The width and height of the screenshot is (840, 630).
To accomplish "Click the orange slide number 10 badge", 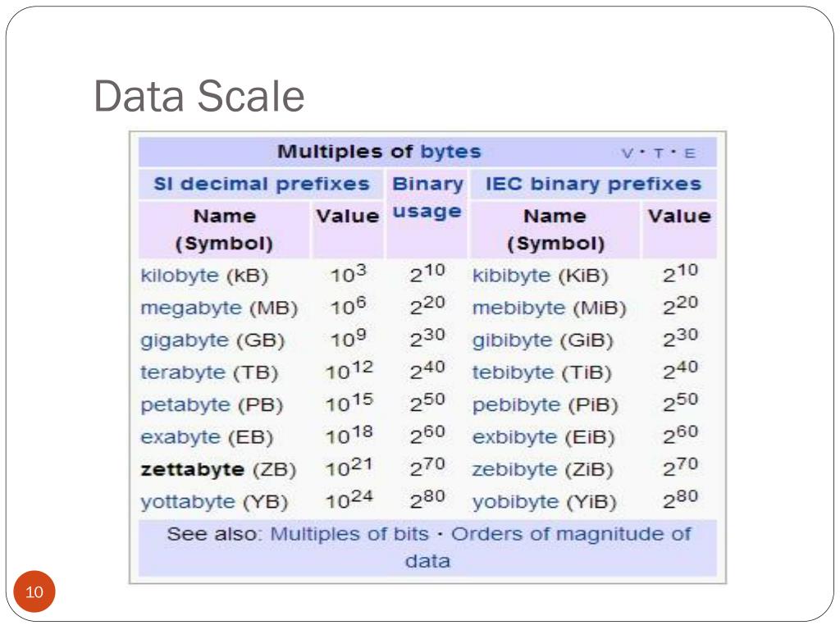I will point(34,591).
